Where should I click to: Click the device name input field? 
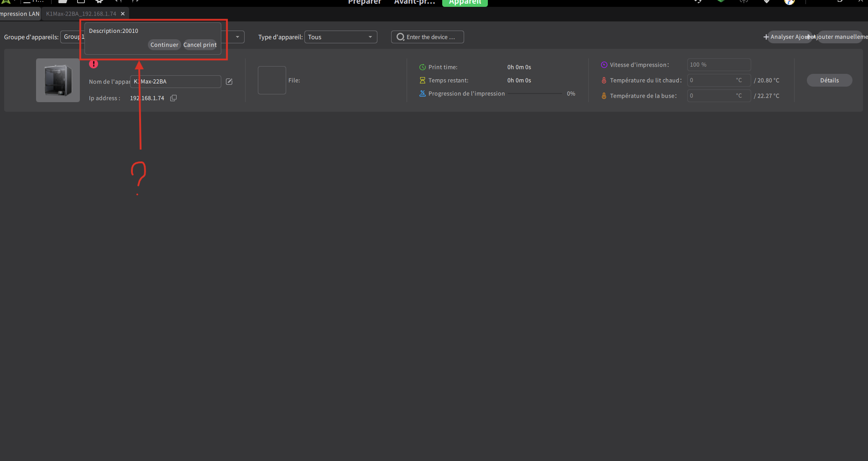click(176, 82)
